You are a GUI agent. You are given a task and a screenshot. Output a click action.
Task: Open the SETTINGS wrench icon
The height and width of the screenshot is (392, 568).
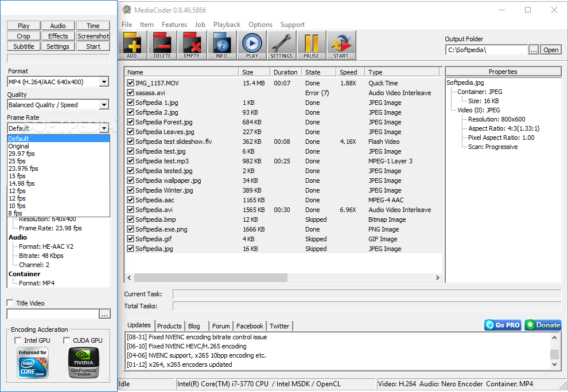coord(282,45)
